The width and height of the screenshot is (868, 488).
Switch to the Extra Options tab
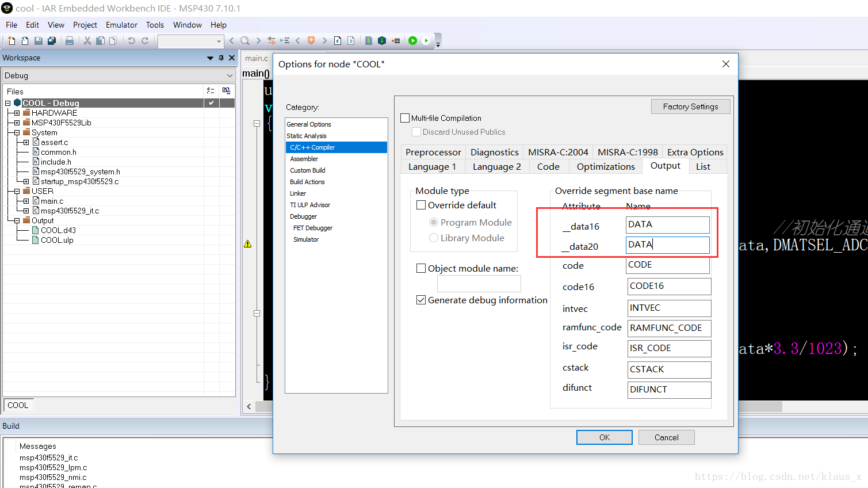point(695,152)
